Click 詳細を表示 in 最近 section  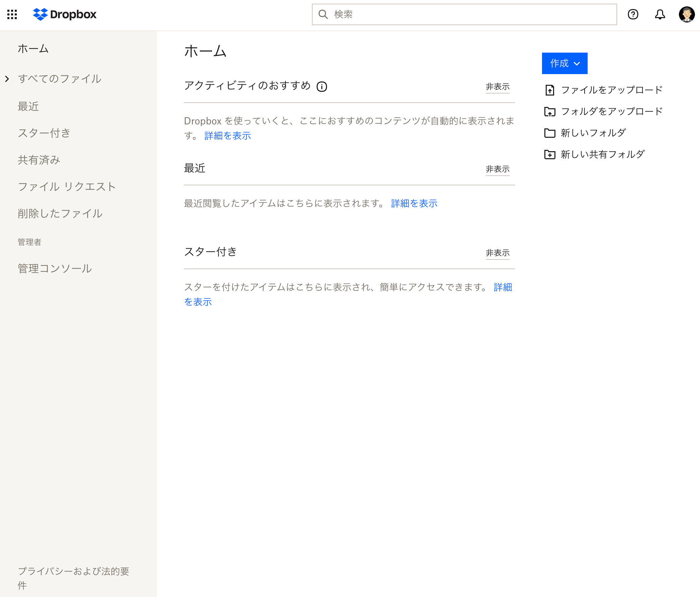414,203
